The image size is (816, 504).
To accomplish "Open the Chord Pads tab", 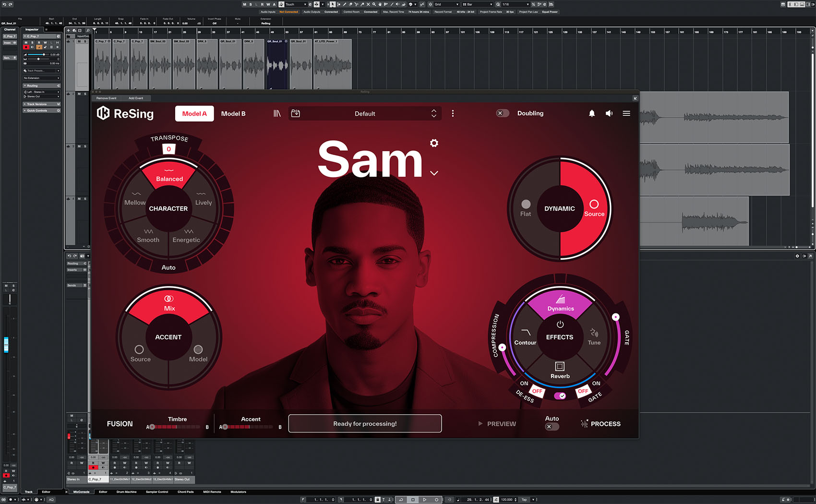I will (186, 492).
